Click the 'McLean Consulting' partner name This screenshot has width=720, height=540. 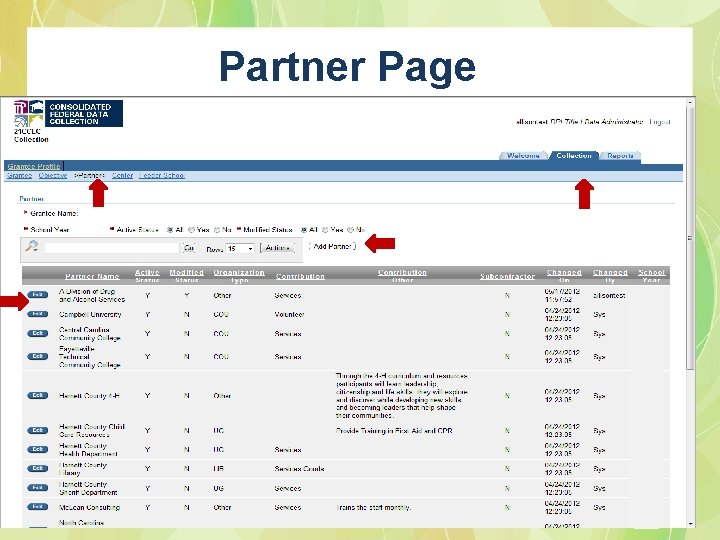point(90,507)
